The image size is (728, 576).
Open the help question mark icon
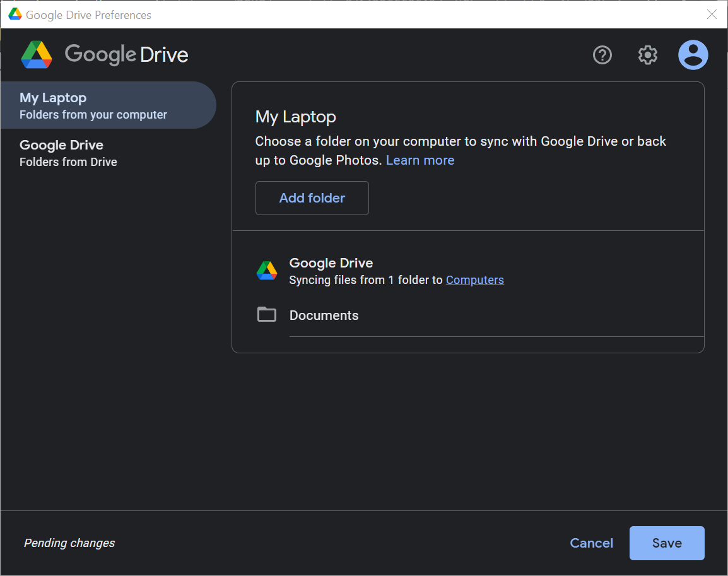coord(602,56)
